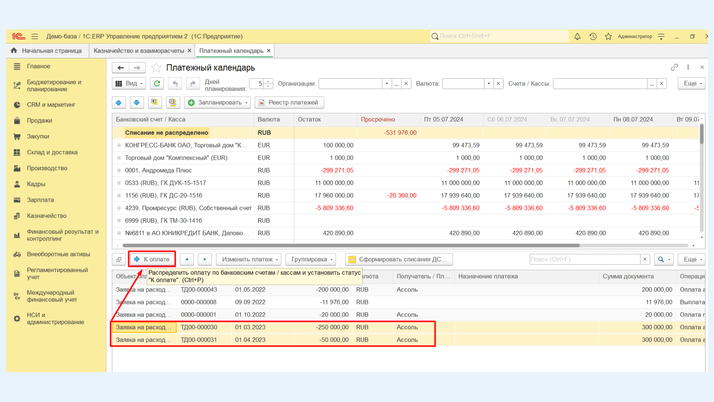Add page to favorites star in title bar
Image resolution: width=714 pixels, height=402 pixels.
608,36
